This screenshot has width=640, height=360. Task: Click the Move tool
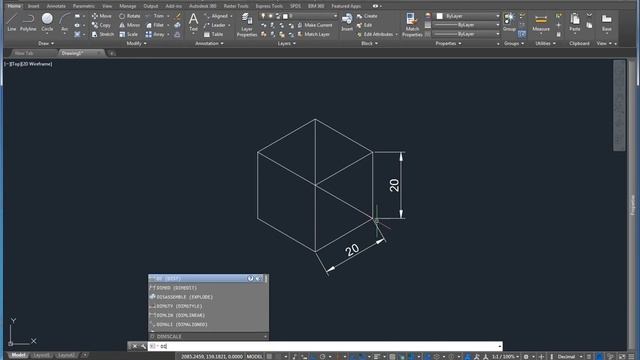click(102, 16)
